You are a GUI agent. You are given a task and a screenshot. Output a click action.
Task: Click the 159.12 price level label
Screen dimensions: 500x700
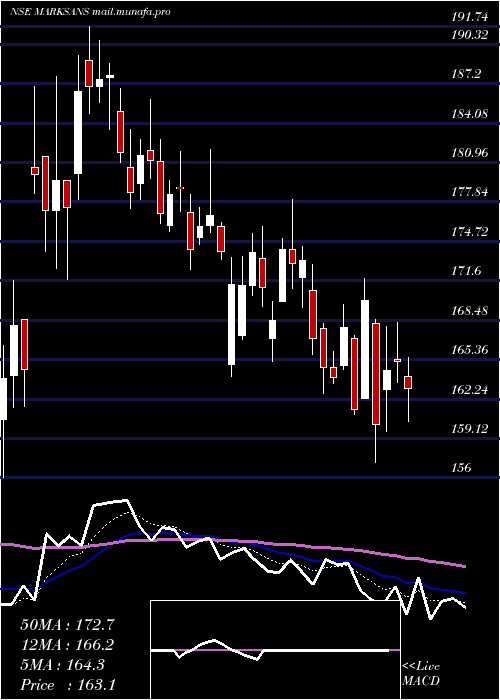tap(470, 429)
